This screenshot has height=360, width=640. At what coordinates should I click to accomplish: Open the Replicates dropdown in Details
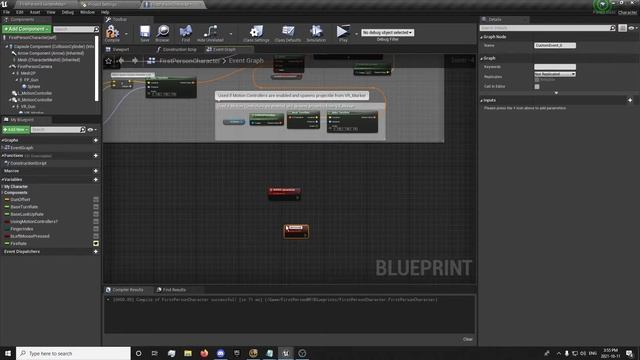tap(555, 74)
